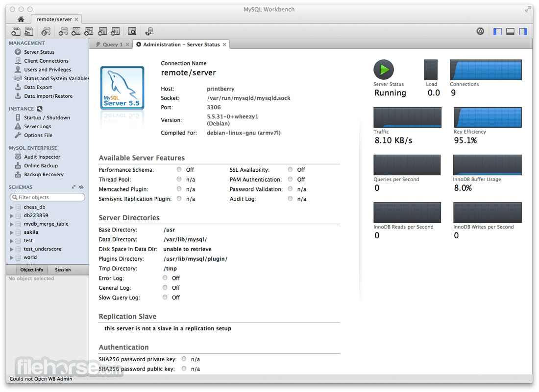Expand the world schema
Viewport: 539px width, 392px height.
pyautogui.click(x=12, y=257)
